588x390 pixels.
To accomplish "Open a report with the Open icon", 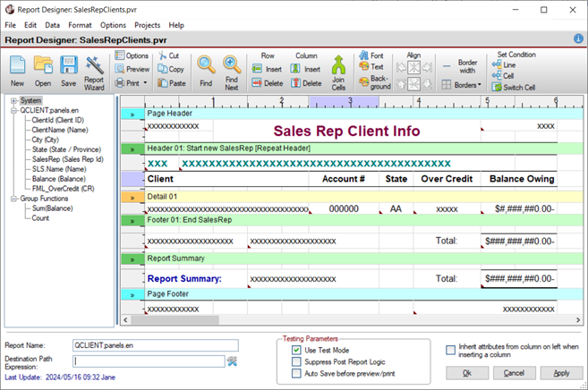I will click(x=43, y=66).
